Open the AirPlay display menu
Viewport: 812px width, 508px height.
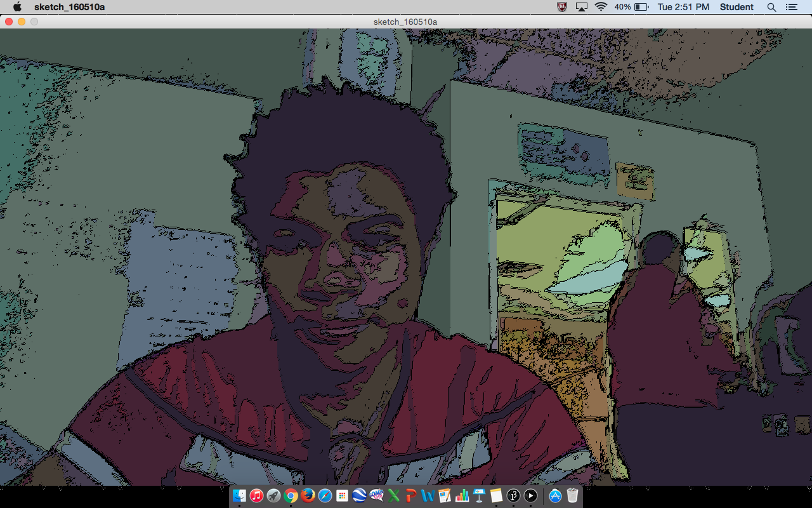pyautogui.click(x=582, y=7)
